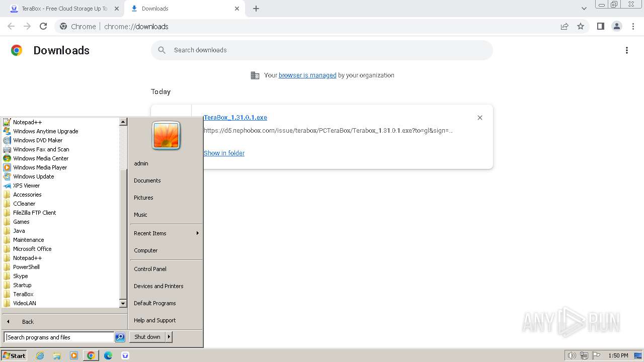Screen dimensions: 644x362
Task: Open 'browser is managed' link
Action: point(307,75)
